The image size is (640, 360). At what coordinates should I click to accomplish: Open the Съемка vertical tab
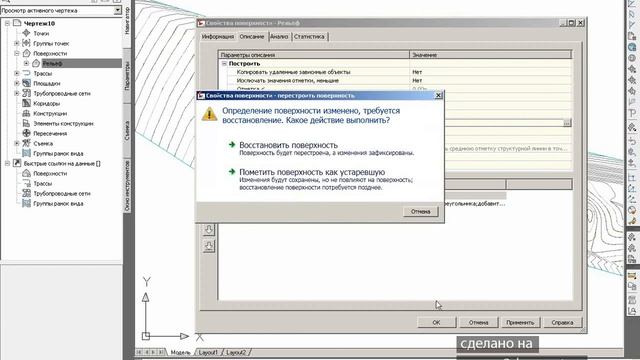127,131
